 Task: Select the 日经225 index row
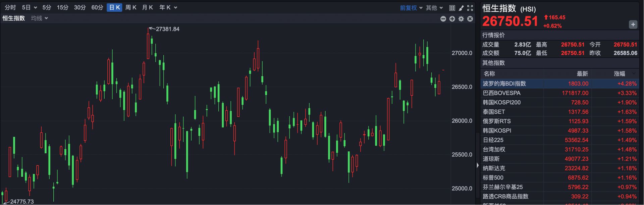point(493,140)
